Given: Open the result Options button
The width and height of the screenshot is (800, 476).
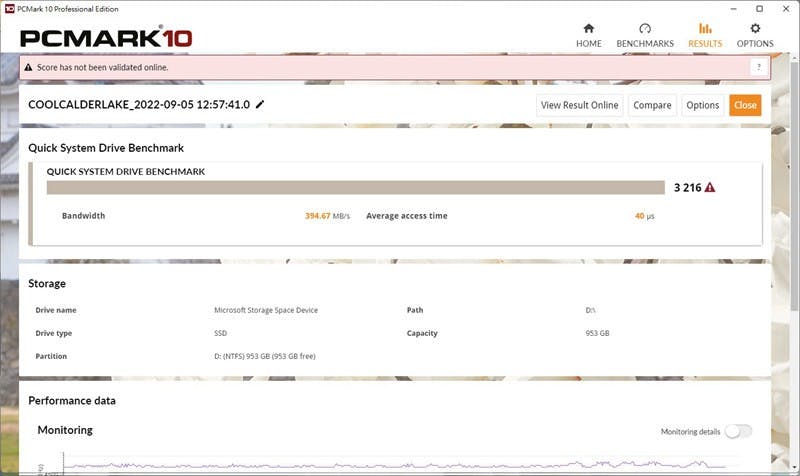Looking at the screenshot, I should click(703, 105).
